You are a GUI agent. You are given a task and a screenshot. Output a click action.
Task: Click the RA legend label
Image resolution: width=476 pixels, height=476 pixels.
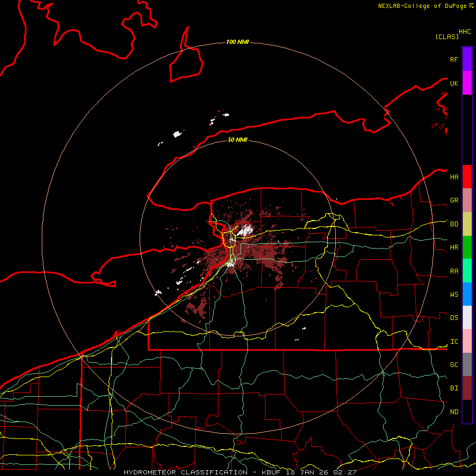click(454, 271)
